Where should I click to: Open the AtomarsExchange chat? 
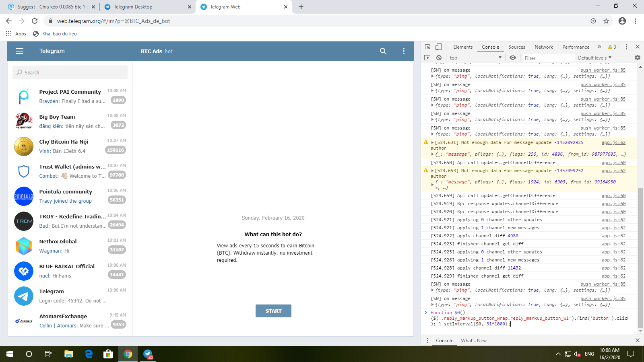[70, 321]
